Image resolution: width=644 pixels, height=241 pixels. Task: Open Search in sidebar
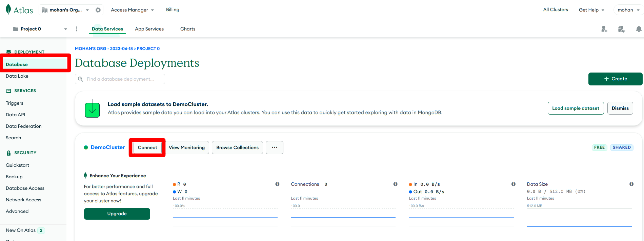tap(13, 138)
